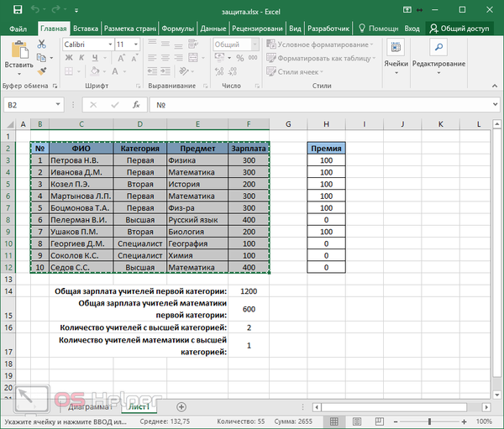The width and height of the screenshot is (504, 429).
Task: Click the zoom slider handle
Action: coord(429,421)
